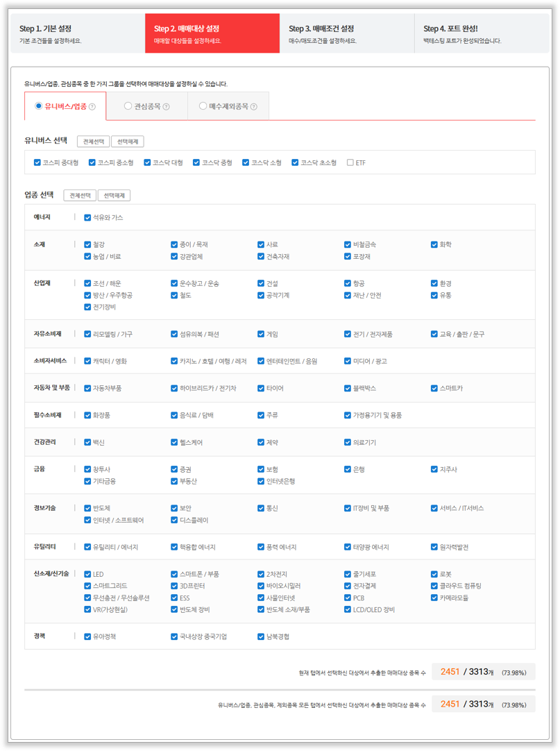Viewport: 560px width, 751px height.
Task: Uncheck the 코스피 중대형 checkbox
Action: click(37, 162)
